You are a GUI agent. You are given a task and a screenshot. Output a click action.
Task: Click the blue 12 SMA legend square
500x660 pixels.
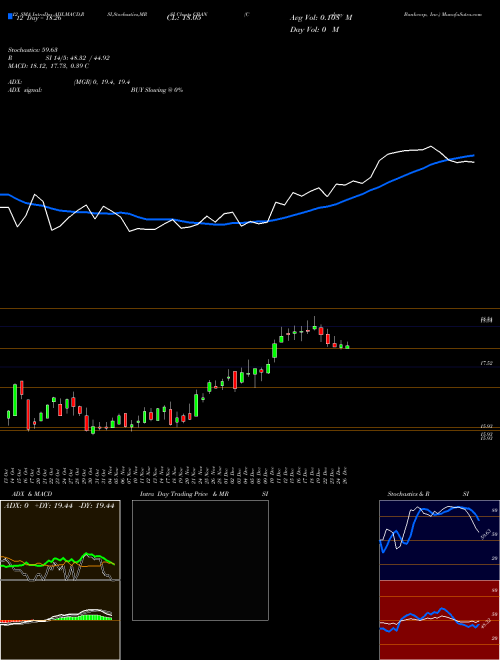[11, 16]
